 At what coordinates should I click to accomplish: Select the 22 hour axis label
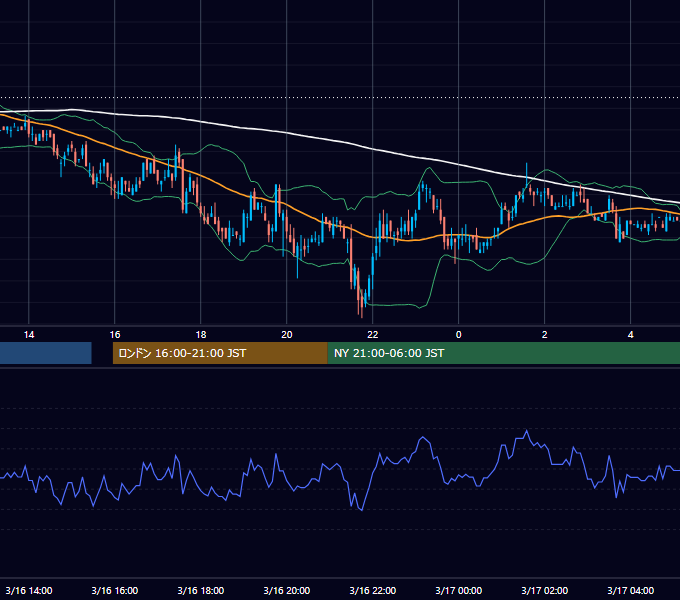tap(373, 335)
